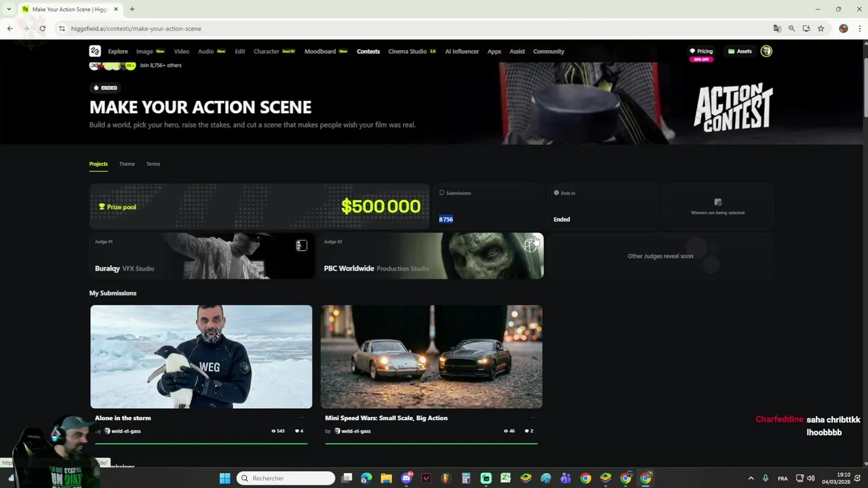Click the Buralqy VFX Studio judge card
Screen dimensions: 868x488
coord(202,256)
